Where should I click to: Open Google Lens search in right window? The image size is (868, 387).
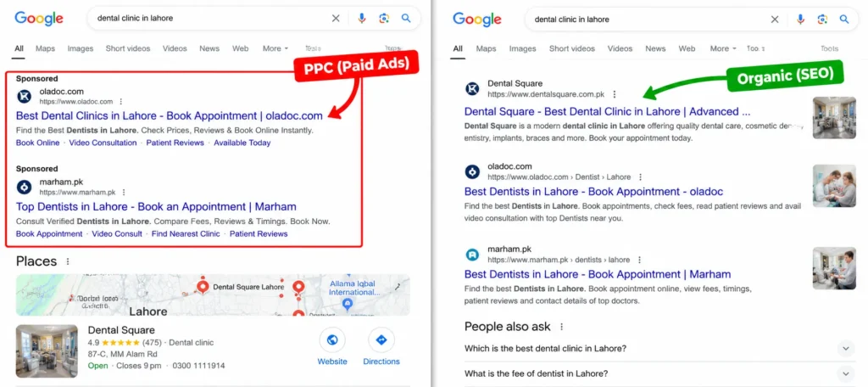click(822, 20)
